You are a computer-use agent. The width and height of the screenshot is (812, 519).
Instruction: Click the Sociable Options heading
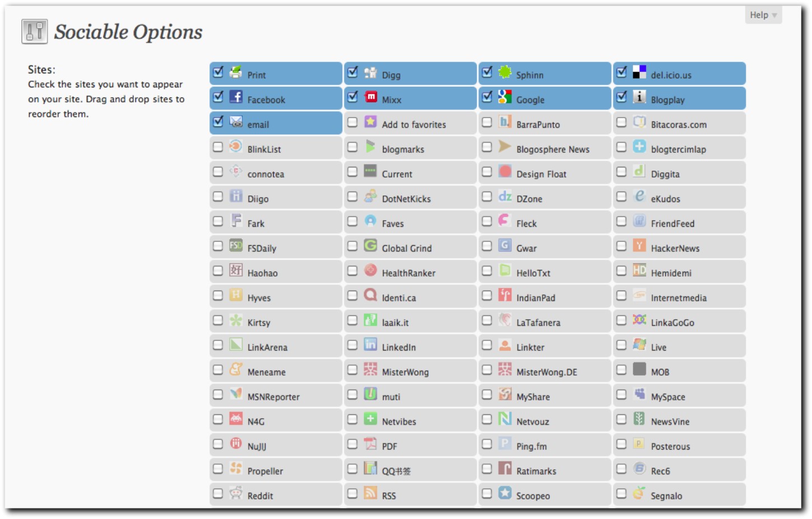[128, 32]
